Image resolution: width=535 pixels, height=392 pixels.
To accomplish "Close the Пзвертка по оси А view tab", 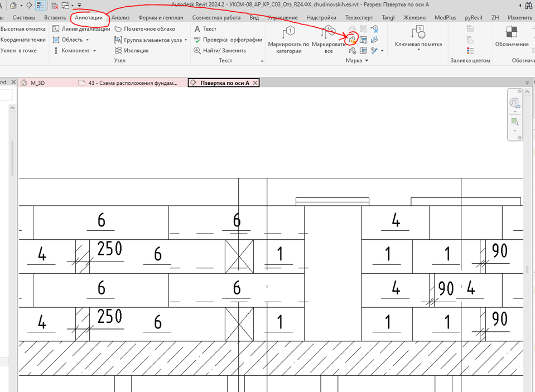I will point(255,83).
